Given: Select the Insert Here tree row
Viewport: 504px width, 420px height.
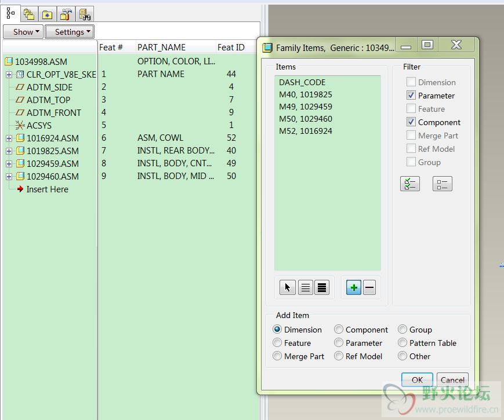Looking at the screenshot, I should pos(47,189).
